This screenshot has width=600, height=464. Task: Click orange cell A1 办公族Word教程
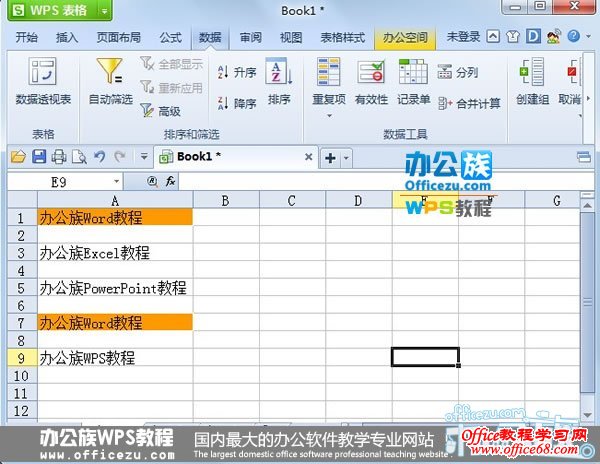(x=115, y=217)
